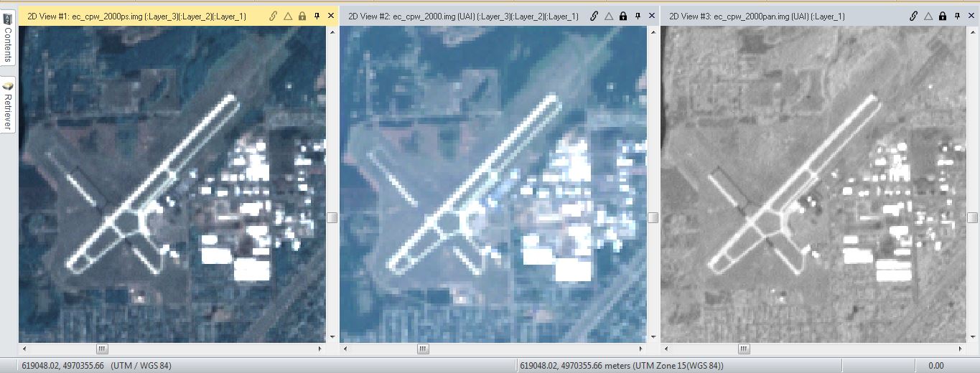The width and height of the screenshot is (980, 373).
Task: Click the vertical scroll thumb in View #3
Action: tap(974, 217)
